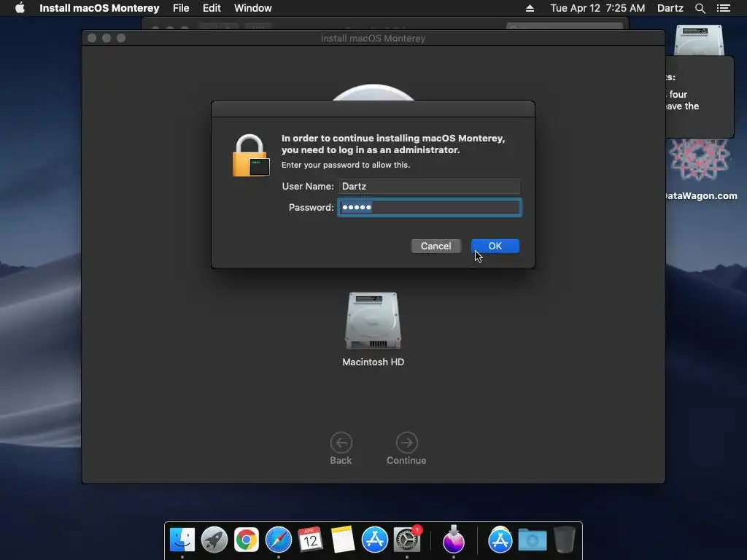Launch Google Chrome from Dock

(x=247, y=540)
